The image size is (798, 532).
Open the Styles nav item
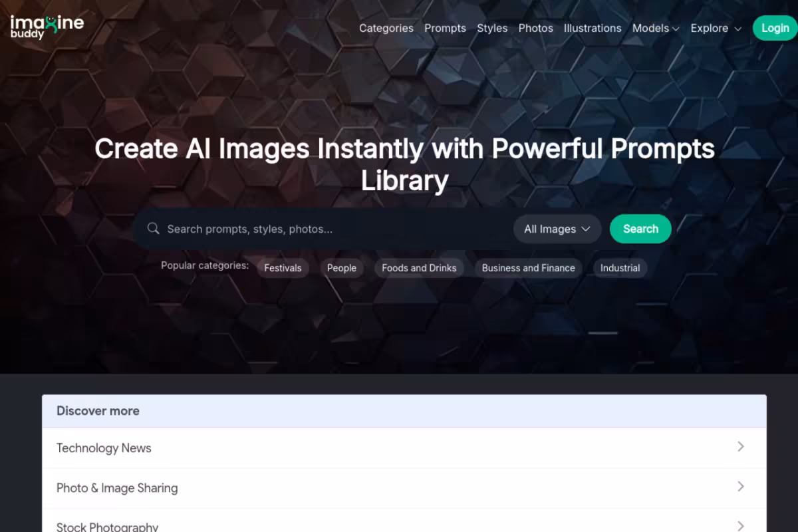[492, 28]
